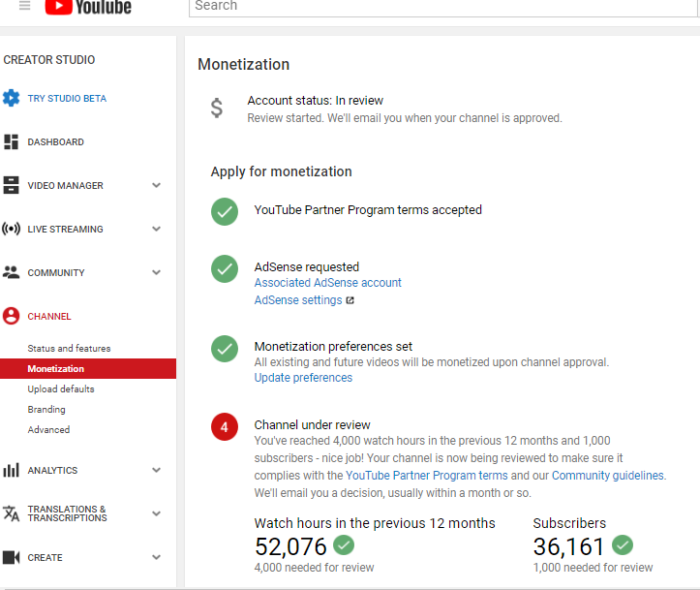The image size is (700, 590).
Task: Click the green check next to 52,076 watch hours
Action: click(x=344, y=544)
